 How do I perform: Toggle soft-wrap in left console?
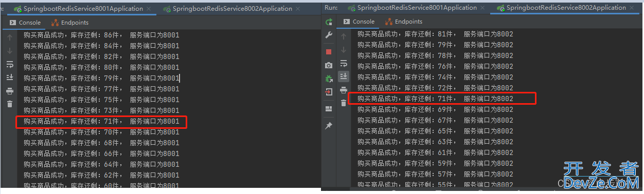pos(10,64)
